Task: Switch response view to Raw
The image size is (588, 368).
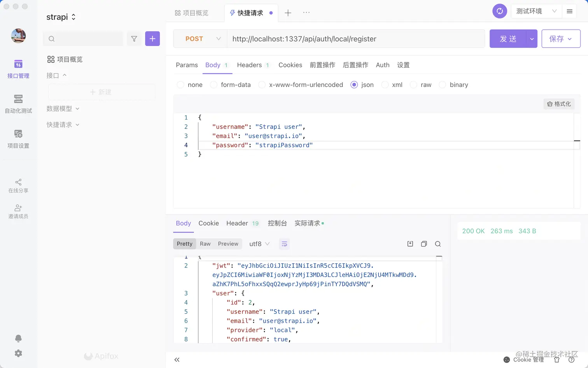Action: tap(205, 244)
